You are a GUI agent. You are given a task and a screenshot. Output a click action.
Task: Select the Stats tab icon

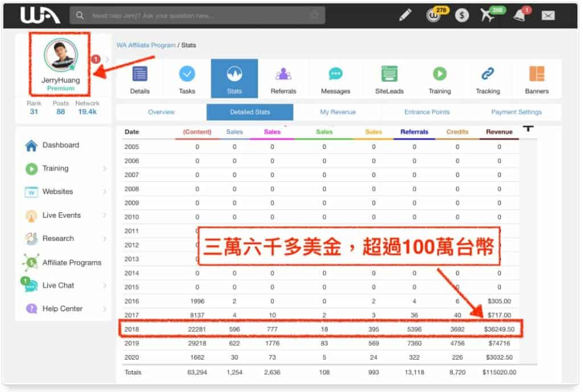coord(235,73)
